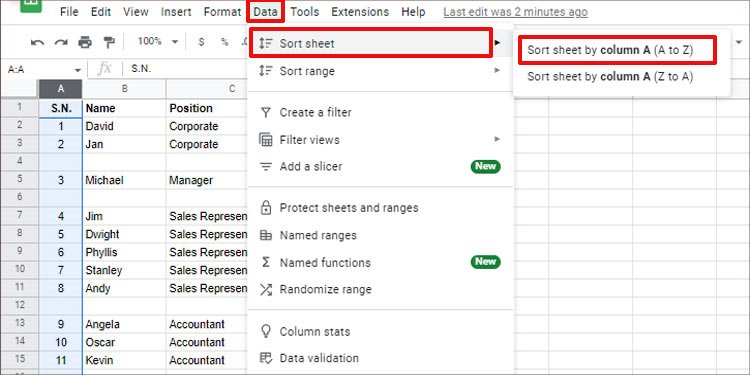The height and width of the screenshot is (375, 750).
Task: Expand the Filter views submenu arrow
Action: 497,139
